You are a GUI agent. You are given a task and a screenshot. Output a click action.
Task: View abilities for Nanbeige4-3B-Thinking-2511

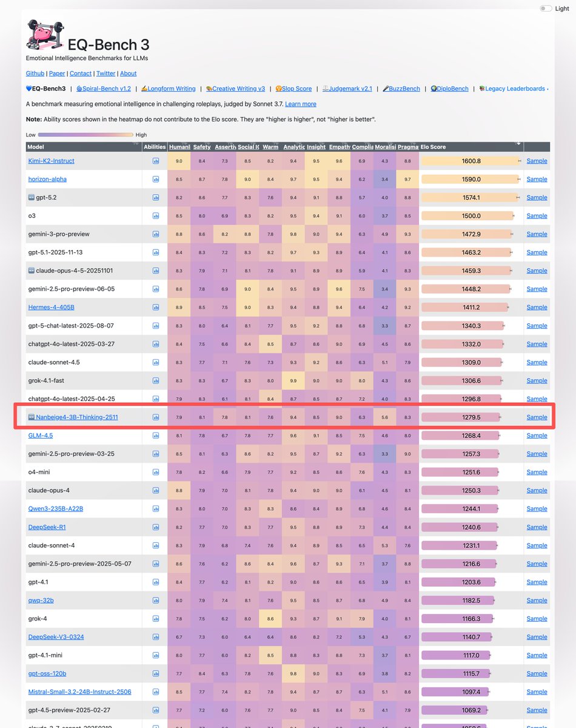click(156, 417)
